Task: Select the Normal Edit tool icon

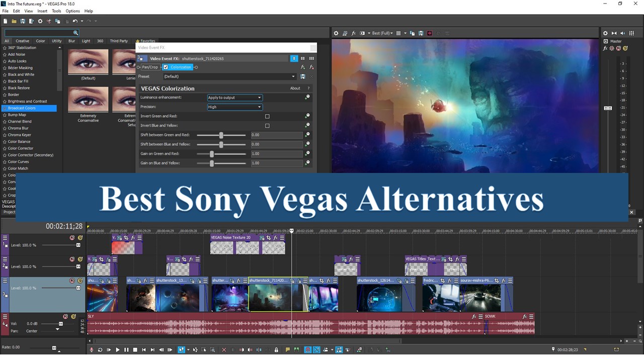Action: 181,350
